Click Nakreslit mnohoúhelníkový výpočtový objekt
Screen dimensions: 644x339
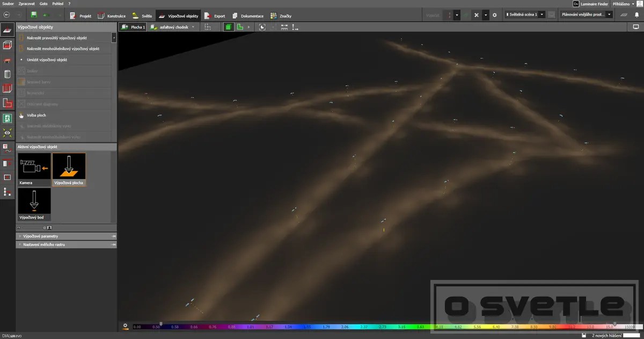click(x=63, y=49)
